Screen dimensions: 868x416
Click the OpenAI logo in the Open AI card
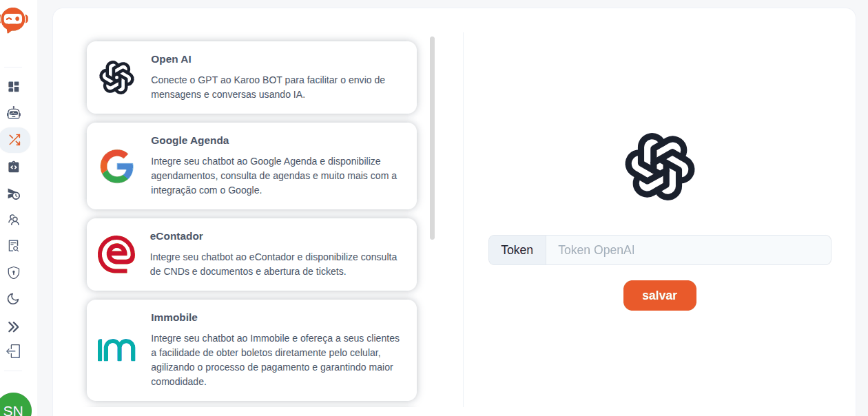(116, 77)
